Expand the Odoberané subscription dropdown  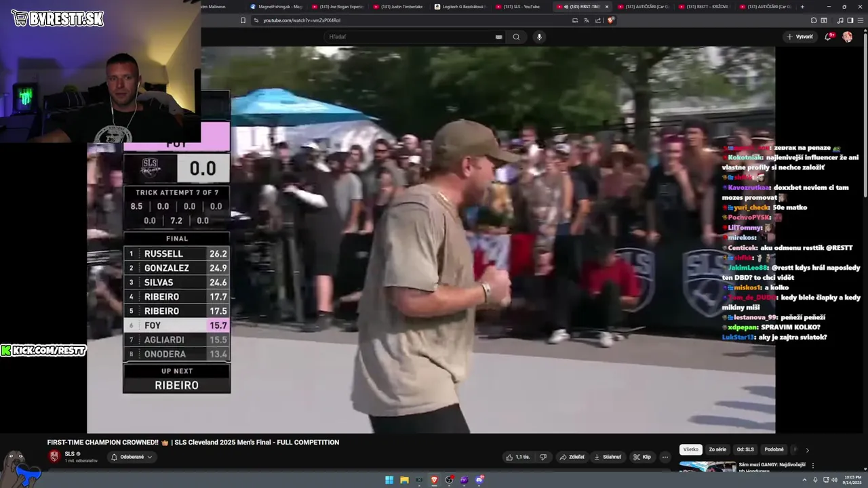132,457
